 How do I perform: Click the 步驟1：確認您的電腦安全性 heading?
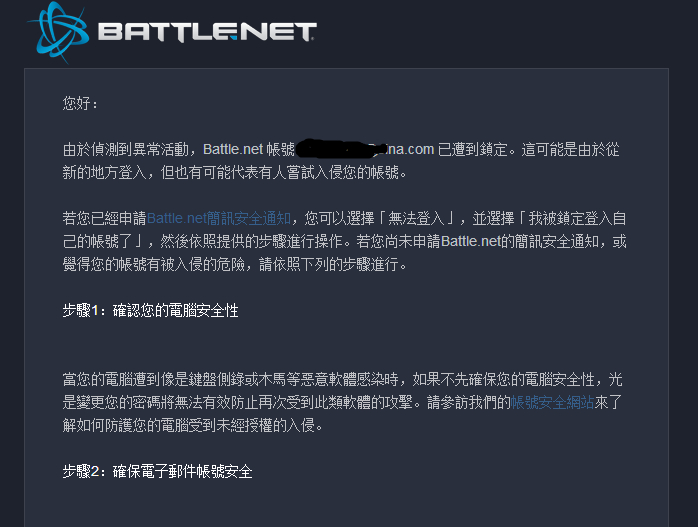pyautogui.click(x=150, y=311)
